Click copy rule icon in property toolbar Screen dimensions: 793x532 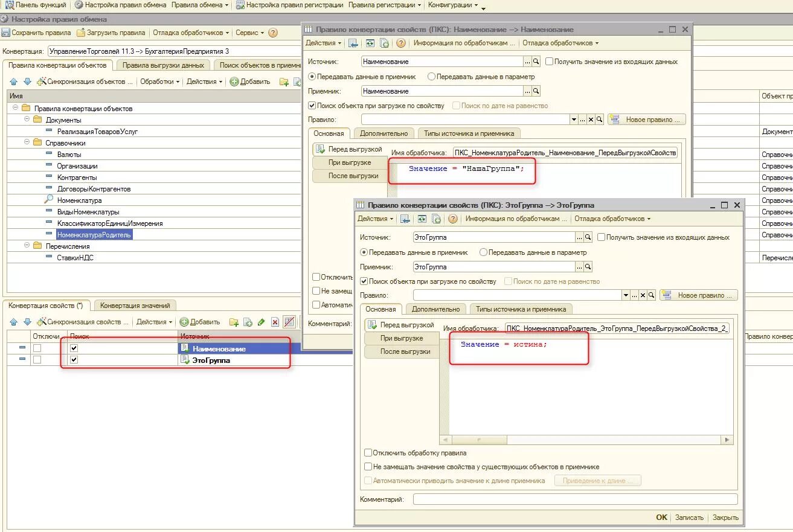[x=248, y=322]
